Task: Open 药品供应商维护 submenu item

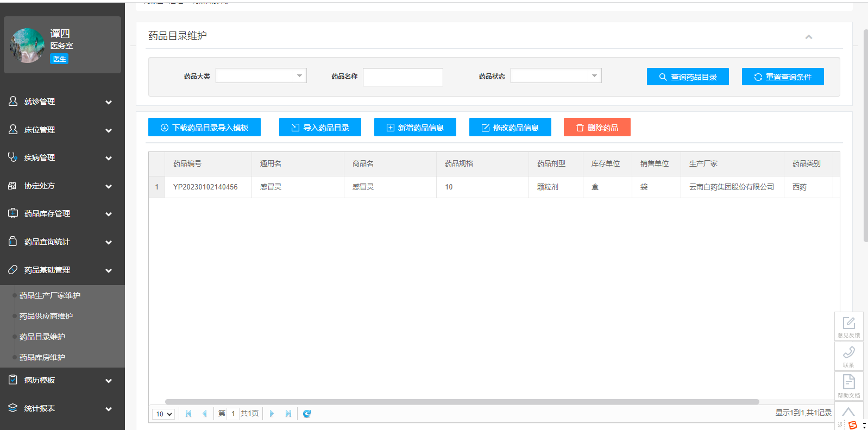Action: click(46, 316)
